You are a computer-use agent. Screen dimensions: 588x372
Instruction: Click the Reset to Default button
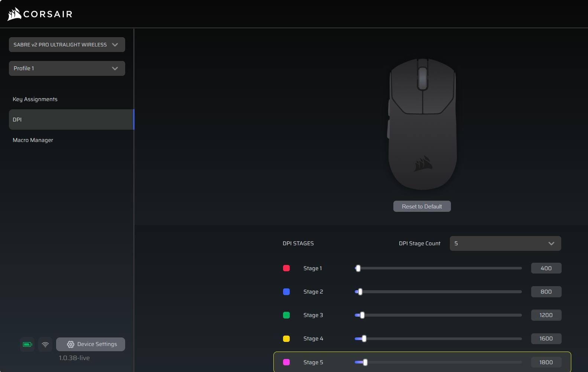pos(422,207)
